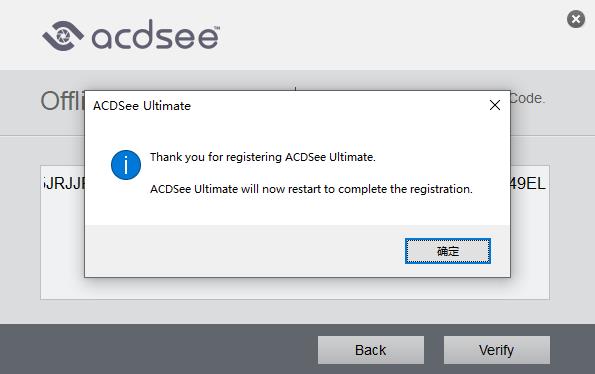
Task: Close the ACDSee Ultimate dialog via X
Action: click(x=494, y=105)
